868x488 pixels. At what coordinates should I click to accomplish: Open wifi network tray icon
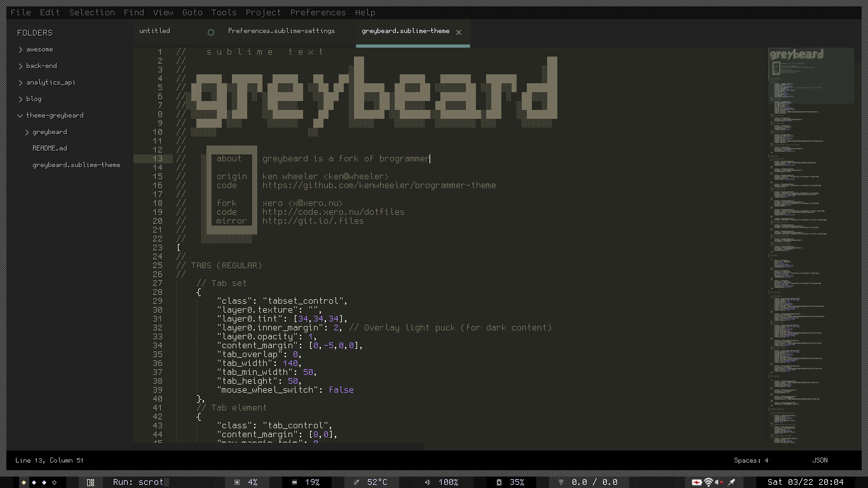pyautogui.click(x=709, y=482)
